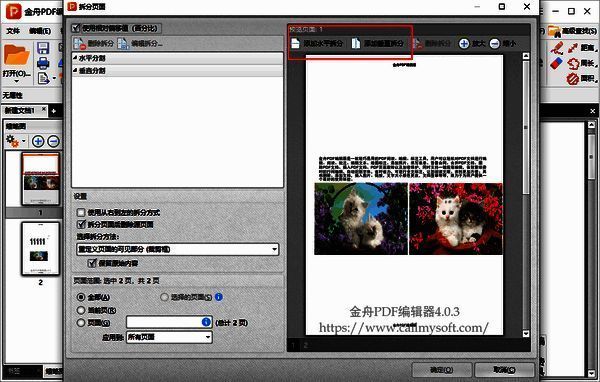
Task: Click the right kitten image in preview
Action: pos(456,219)
